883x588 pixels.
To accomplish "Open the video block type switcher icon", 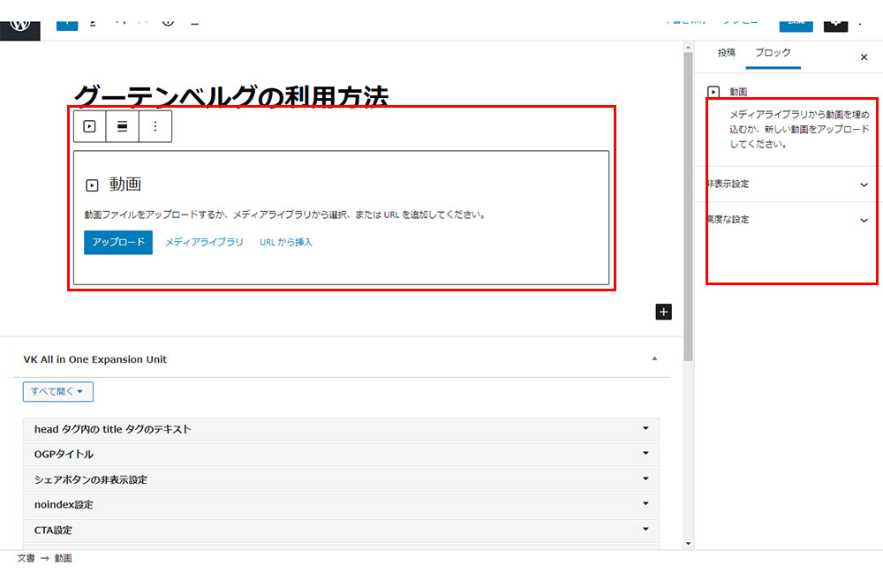I will (89, 126).
